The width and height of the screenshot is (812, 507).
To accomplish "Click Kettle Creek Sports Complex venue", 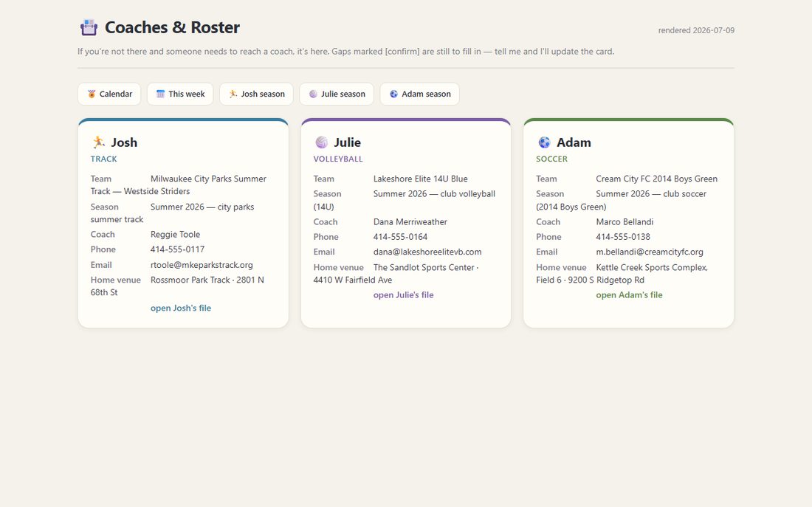I will [x=652, y=267].
